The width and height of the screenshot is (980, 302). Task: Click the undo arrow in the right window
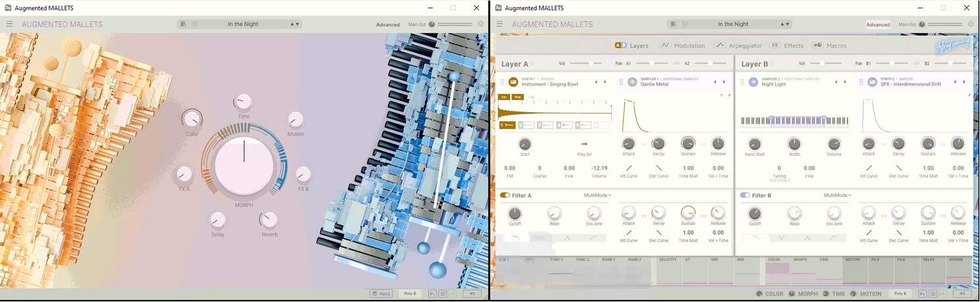click(x=922, y=294)
